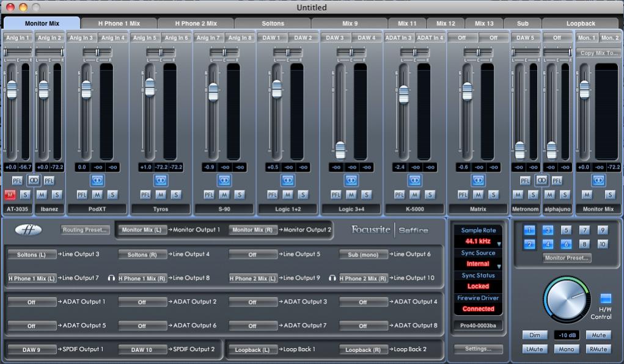Solo the Ibanez channel
624x364 pixels.
[57, 195]
